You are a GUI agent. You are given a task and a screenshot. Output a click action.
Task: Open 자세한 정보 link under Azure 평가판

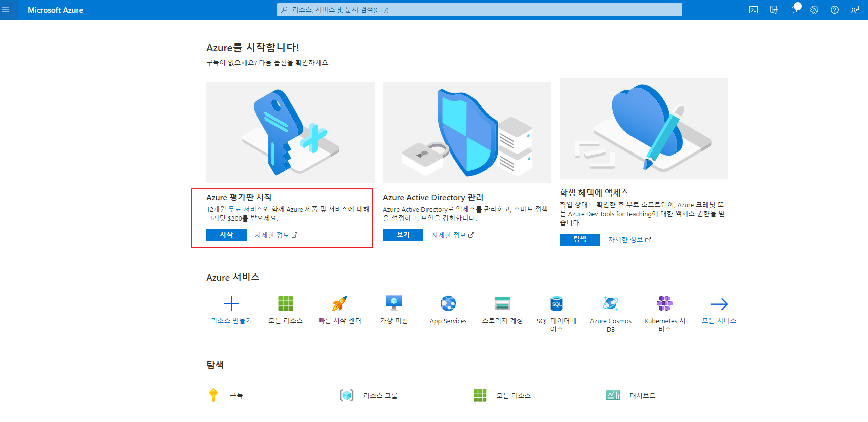click(x=276, y=235)
